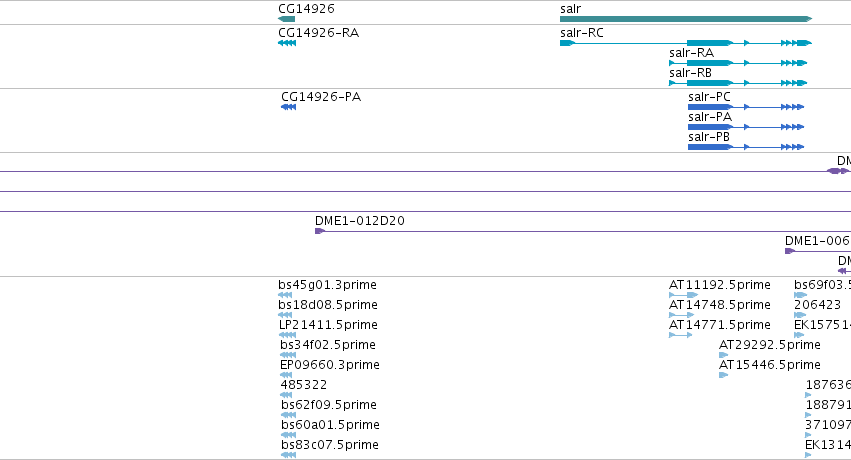
Task: Click the AT29292.5prime EST label
Action: tap(770, 345)
